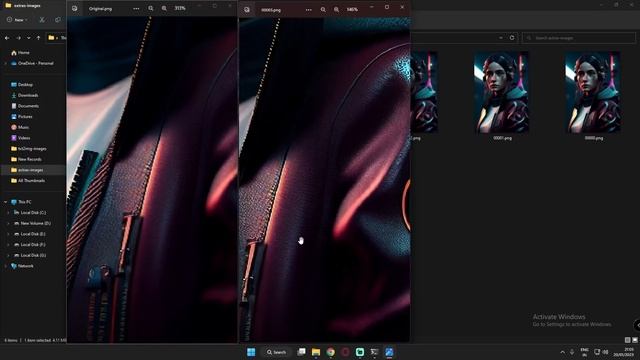
Task: Open Pictures from the quick access list
Action: pos(22,116)
